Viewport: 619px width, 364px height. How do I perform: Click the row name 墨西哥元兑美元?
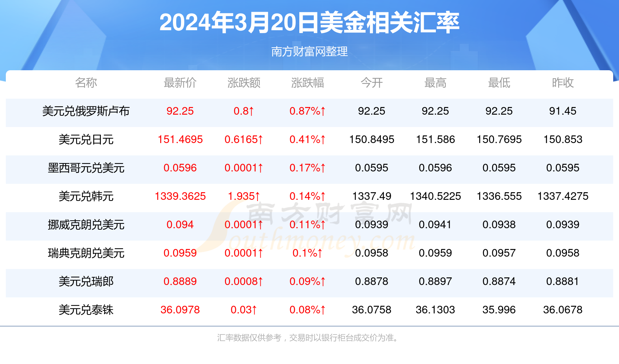(86, 168)
